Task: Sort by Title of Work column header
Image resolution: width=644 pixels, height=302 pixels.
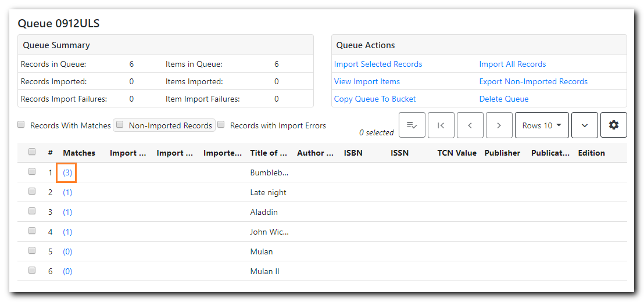Action: point(269,153)
